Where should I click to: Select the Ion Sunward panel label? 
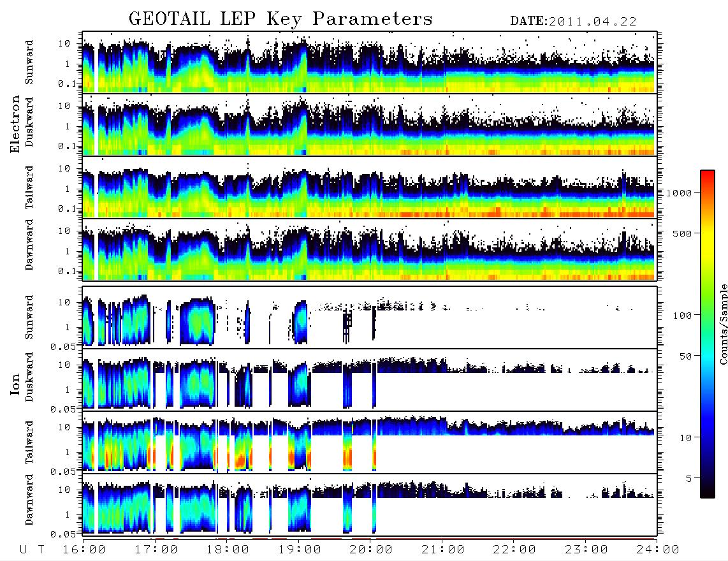click(x=29, y=317)
